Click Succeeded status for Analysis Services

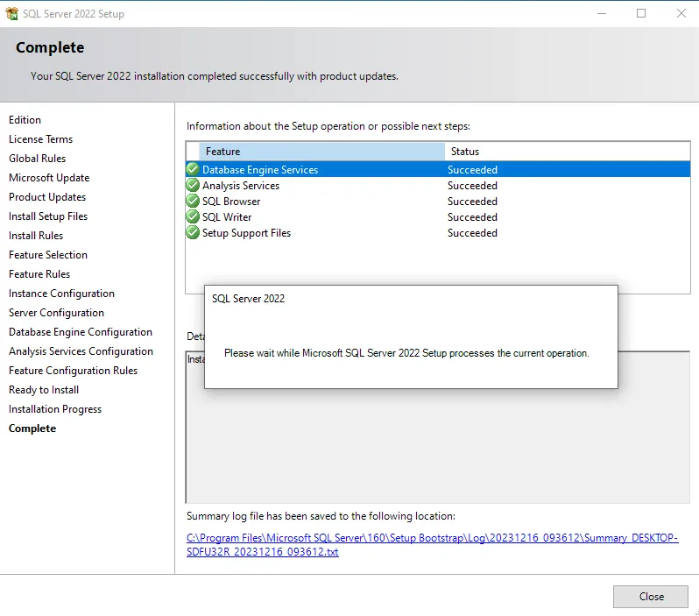point(472,186)
